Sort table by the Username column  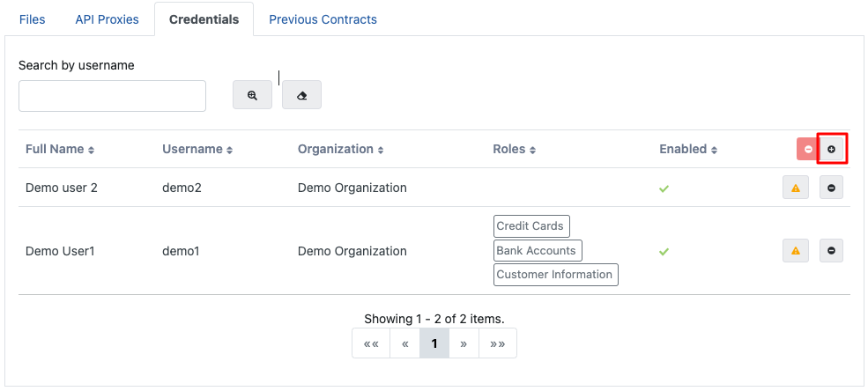(197, 150)
